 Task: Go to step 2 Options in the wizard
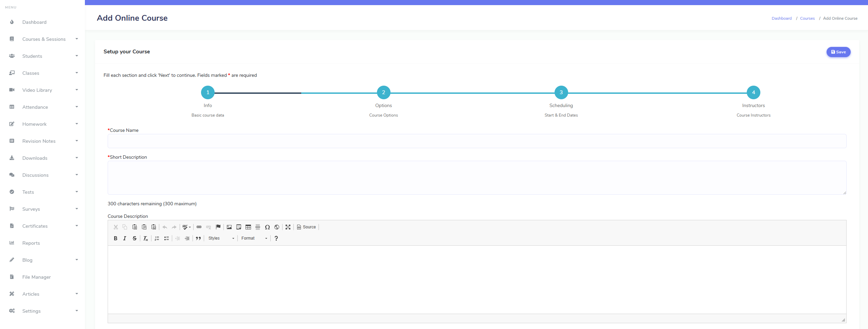[383, 92]
